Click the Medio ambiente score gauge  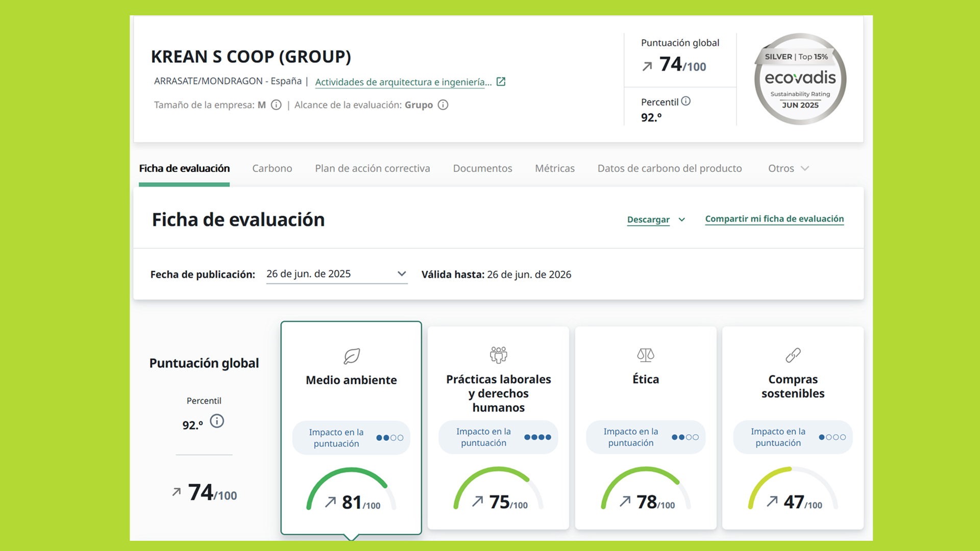(351, 489)
